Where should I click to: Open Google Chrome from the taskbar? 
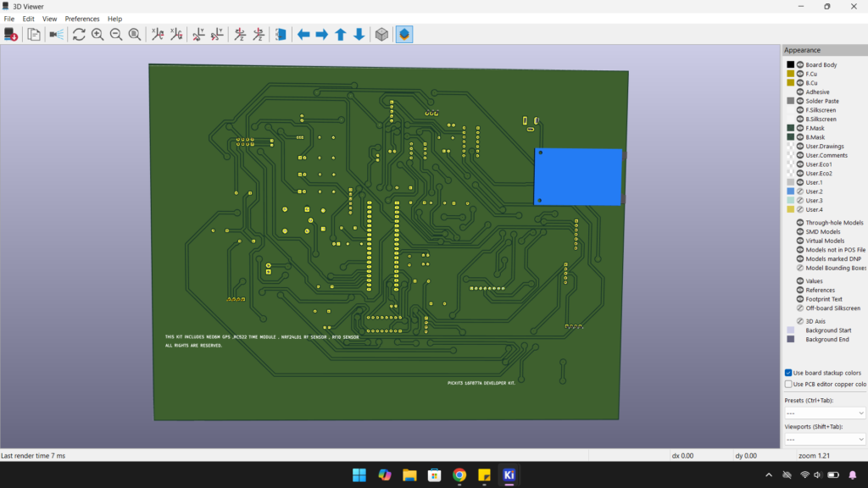[x=459, y=475]
